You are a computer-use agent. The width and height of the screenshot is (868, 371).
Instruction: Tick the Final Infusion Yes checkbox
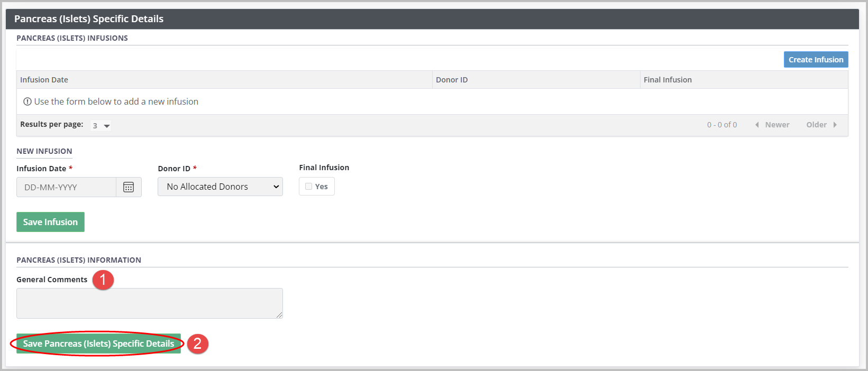[309, 187]
